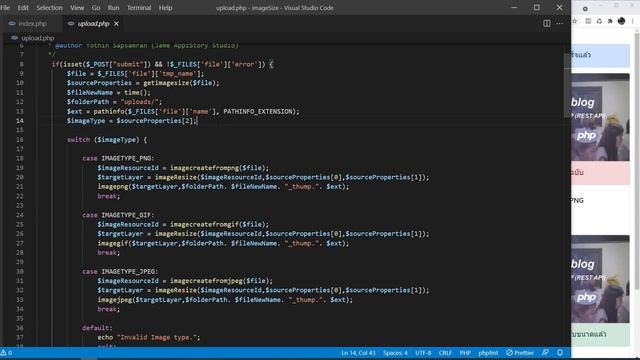Click the 'case IMAGETYPE_JPEG:' line
The height and width of the screenshot is (360, 640).
[x=120, y=271]
